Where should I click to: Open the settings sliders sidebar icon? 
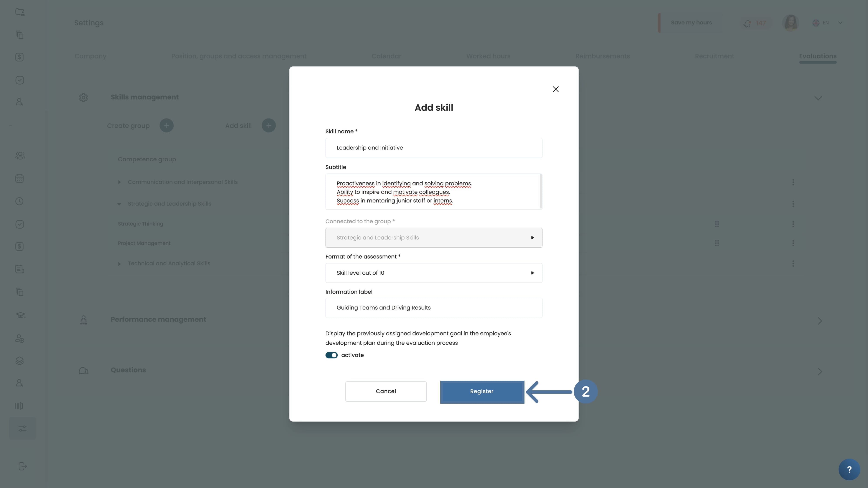click(22, 428)
